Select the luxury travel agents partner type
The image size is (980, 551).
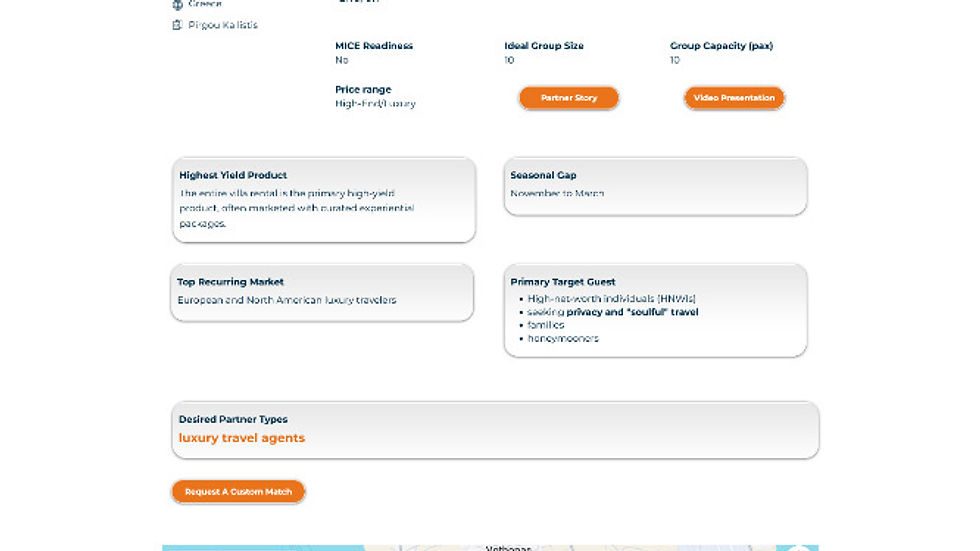tap(242, 438)
